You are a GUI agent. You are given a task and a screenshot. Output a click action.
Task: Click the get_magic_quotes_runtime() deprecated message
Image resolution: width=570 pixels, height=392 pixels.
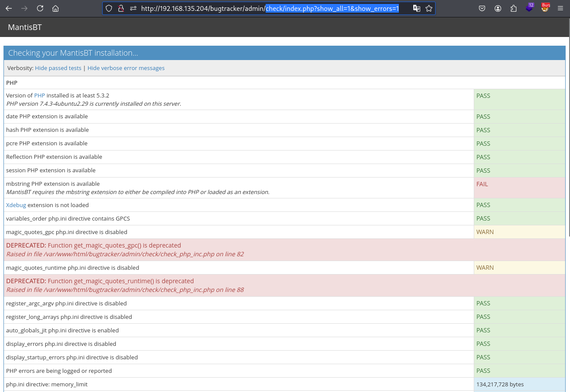coord(100,281)
